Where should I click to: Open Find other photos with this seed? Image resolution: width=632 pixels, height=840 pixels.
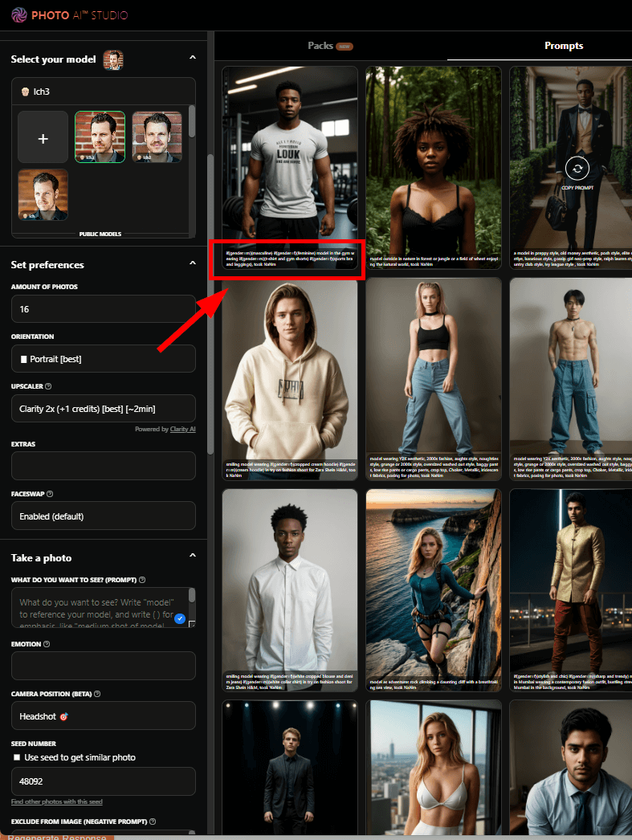click(x=57, y=802)
